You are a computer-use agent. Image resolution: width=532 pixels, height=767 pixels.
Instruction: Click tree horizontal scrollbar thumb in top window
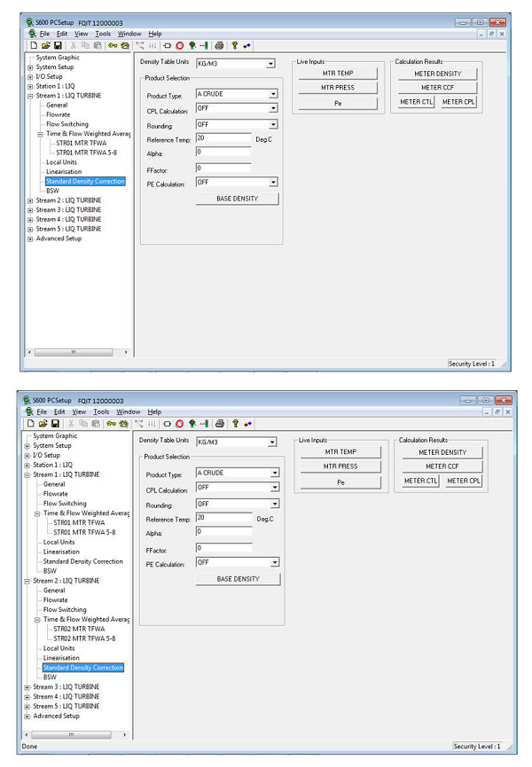tap(74, 352)
